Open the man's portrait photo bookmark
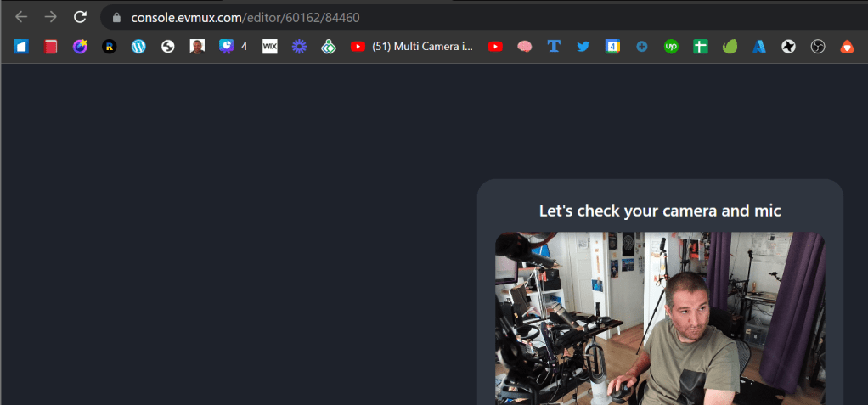 point(197,47)
